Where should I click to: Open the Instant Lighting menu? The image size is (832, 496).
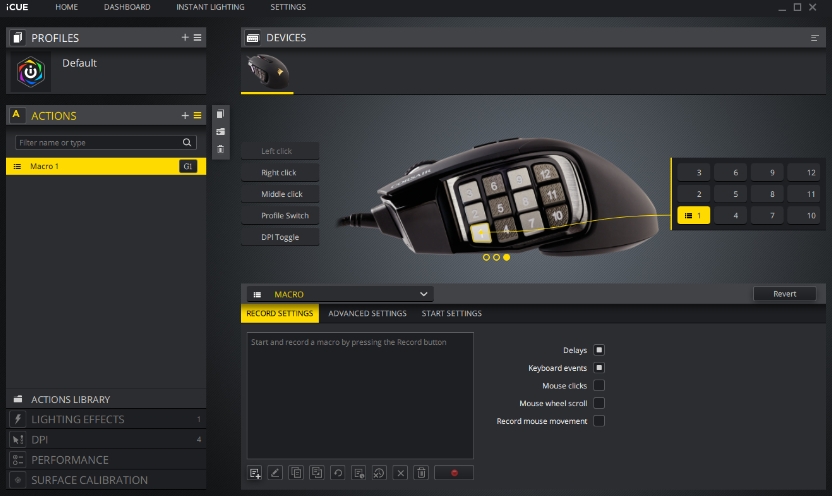(210, 7)
